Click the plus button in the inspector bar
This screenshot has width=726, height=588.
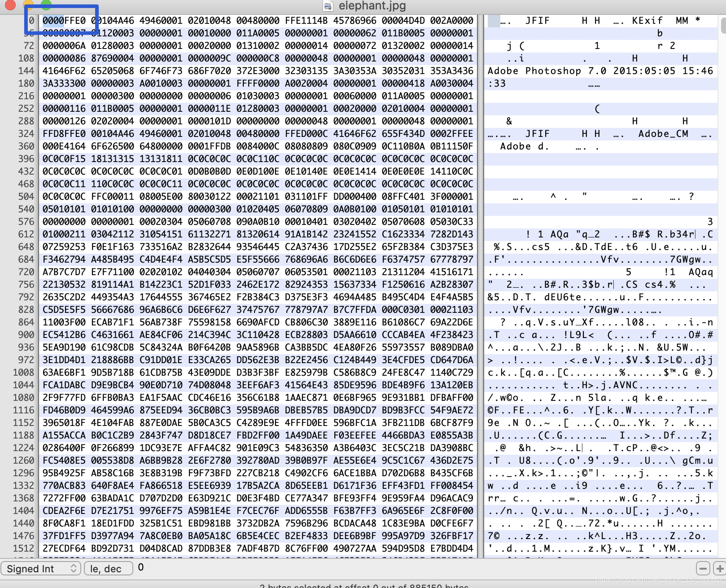[x=719, y=568]
